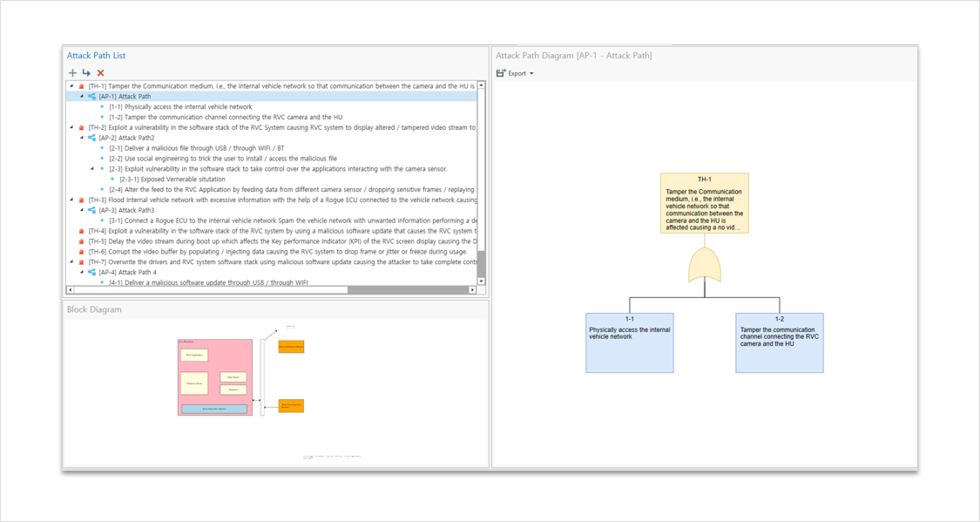Viewport: 980px width, 522px height.
Task: Collapse the AP-4 Attack Path 4 node
Action: (82, 272)
